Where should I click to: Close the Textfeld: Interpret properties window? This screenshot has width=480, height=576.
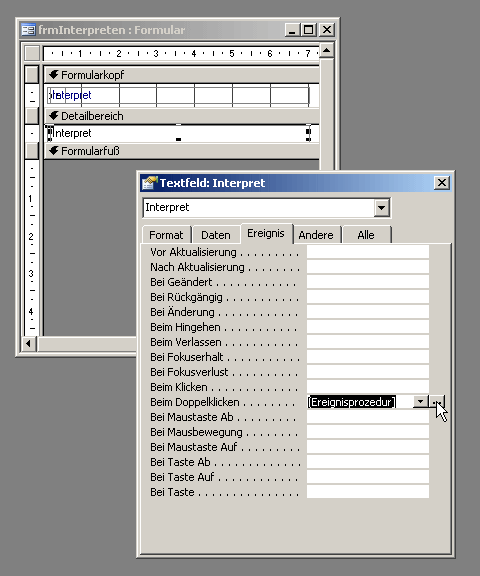click(x=442, y=183)
